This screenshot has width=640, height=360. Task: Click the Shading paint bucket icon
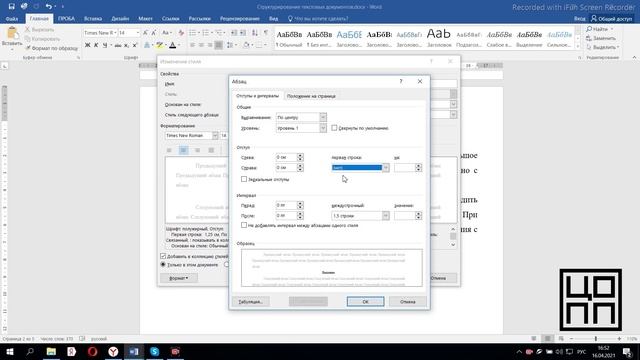246,45
